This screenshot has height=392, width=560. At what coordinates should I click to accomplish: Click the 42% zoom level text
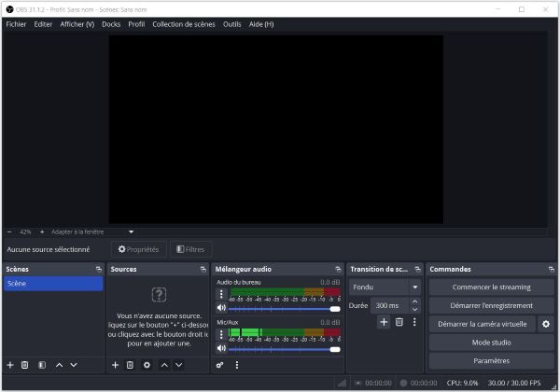tap(25, 232)
